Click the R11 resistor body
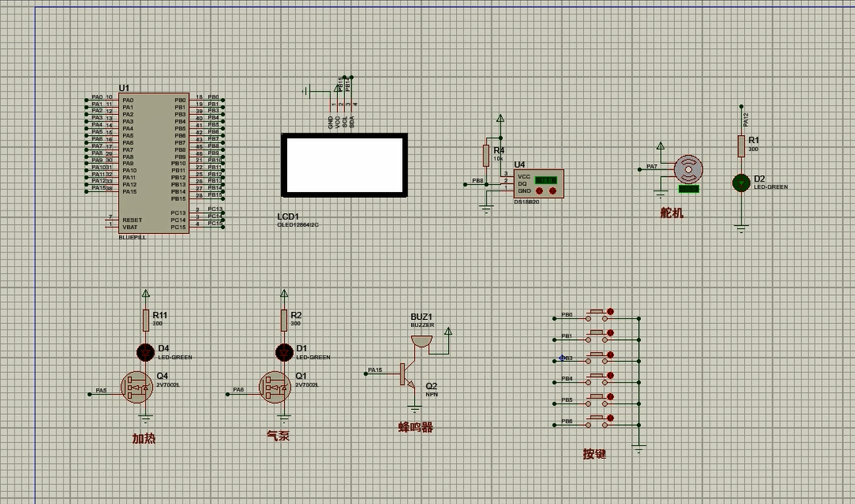This screenshot has width=855, height=504. [x=146, y=320]
